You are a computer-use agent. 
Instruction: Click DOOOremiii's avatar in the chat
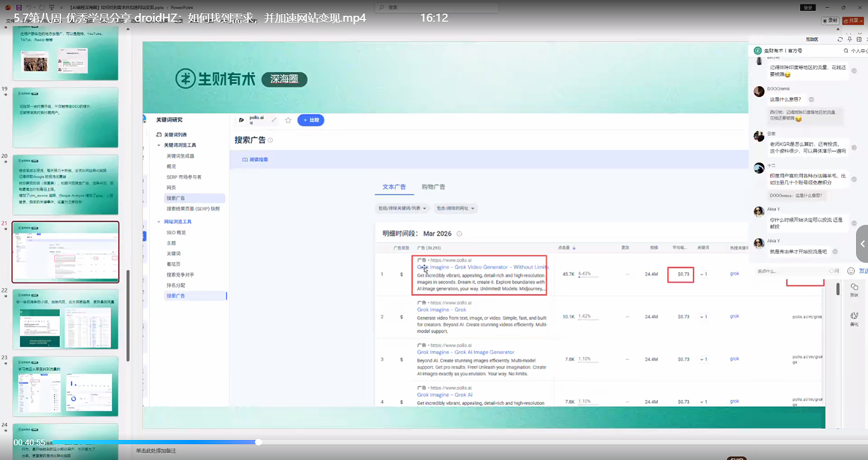pyautogui.click(x=759, y=92)
